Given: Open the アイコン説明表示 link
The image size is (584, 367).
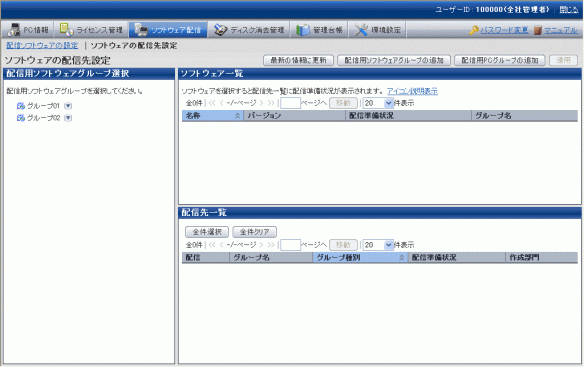Looking at the screenshot, I should click(x=412, y=91).
